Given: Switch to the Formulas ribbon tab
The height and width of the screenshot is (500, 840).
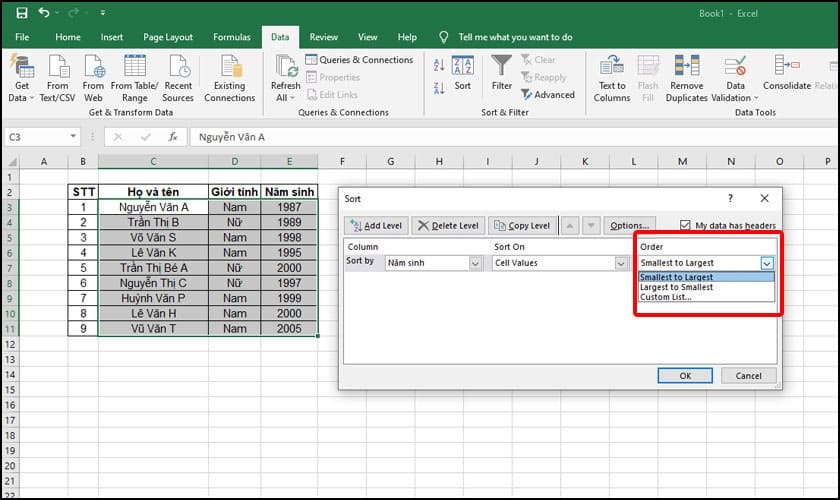Looking at the screenshot, I should point(230,37).
